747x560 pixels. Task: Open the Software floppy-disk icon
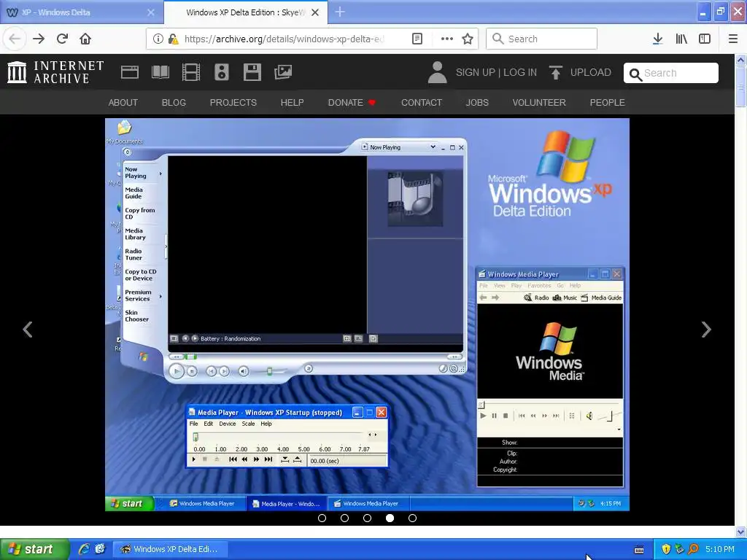(x=252, y=72)
